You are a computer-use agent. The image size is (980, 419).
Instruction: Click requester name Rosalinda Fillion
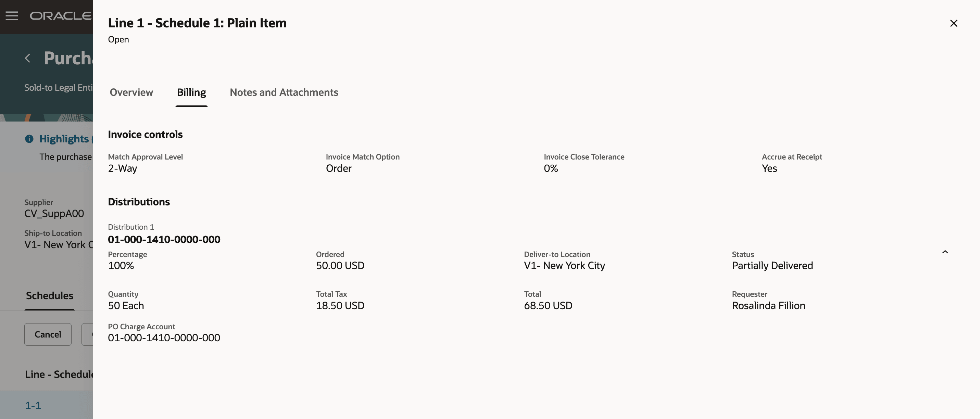click(x=768, y=306)
